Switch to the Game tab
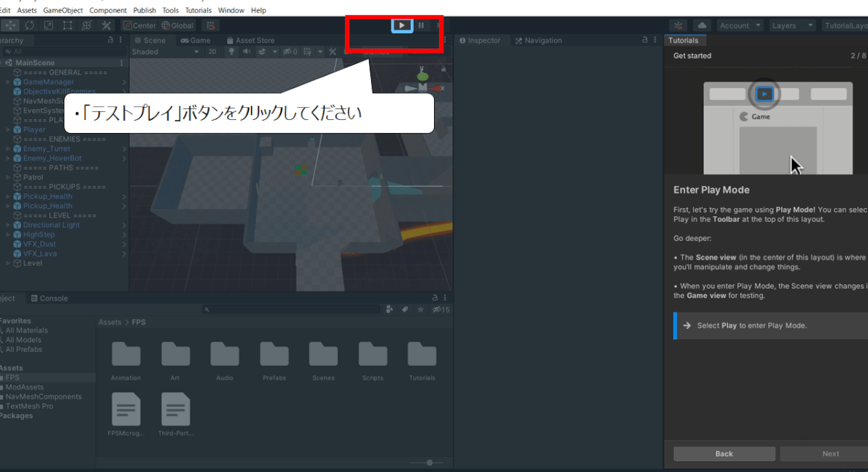This screenshot has width=868, height=472. pos(195,40)
